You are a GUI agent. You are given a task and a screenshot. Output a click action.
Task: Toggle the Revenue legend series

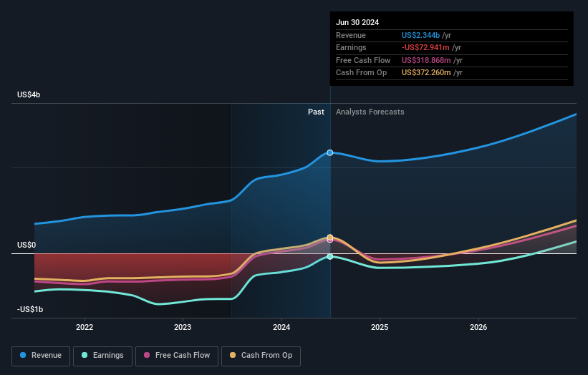[x=41, y=356]
